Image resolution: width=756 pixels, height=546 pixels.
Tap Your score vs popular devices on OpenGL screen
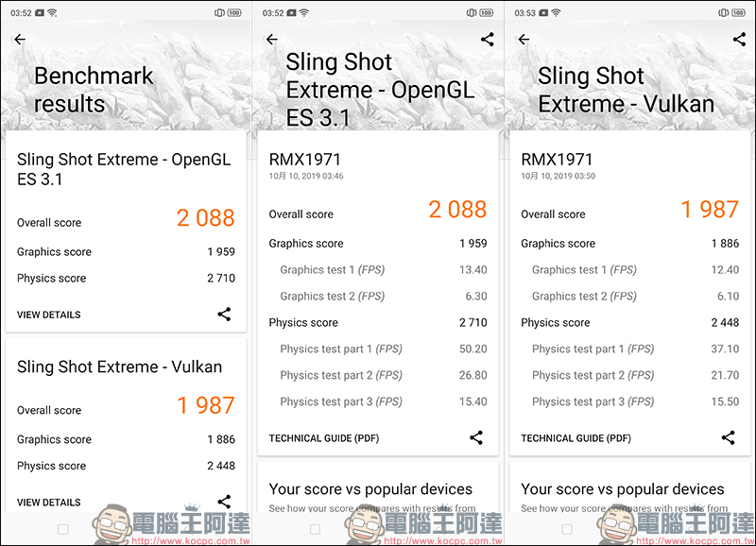[370, 489]
